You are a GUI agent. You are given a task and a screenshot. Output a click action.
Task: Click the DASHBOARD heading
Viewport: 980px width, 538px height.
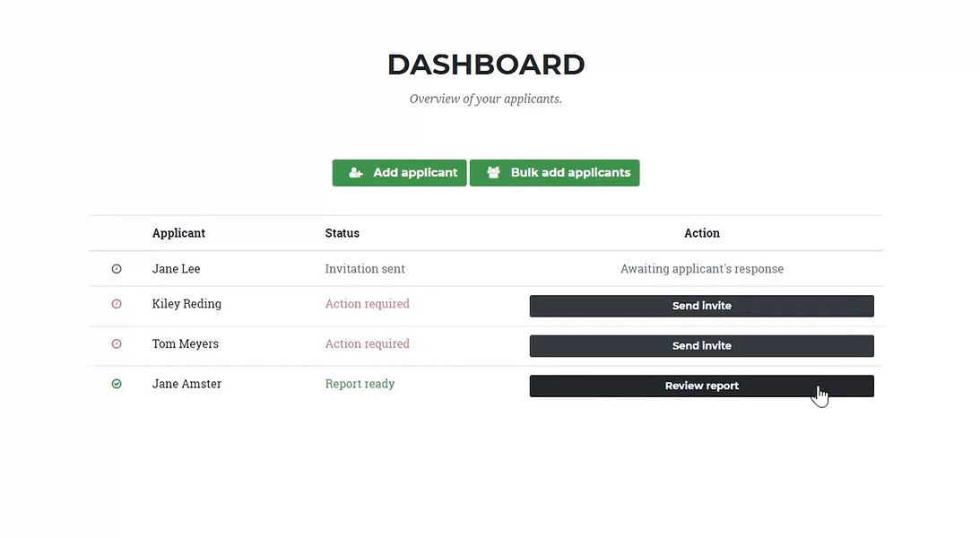pyautogui.click(x=486, y=65)
